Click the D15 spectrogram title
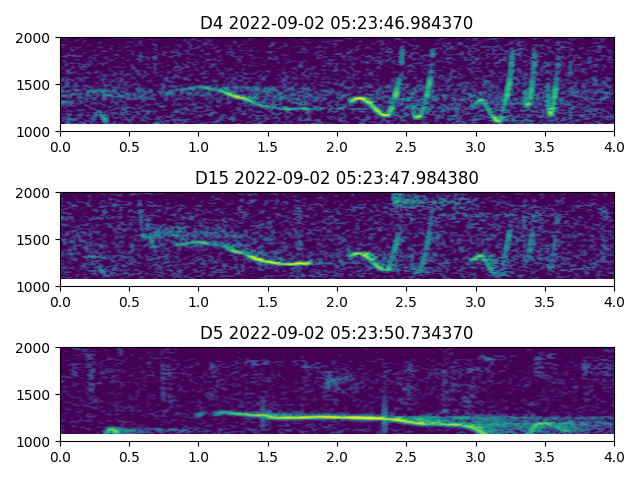The image size is (640, 480). pos(337,178)
